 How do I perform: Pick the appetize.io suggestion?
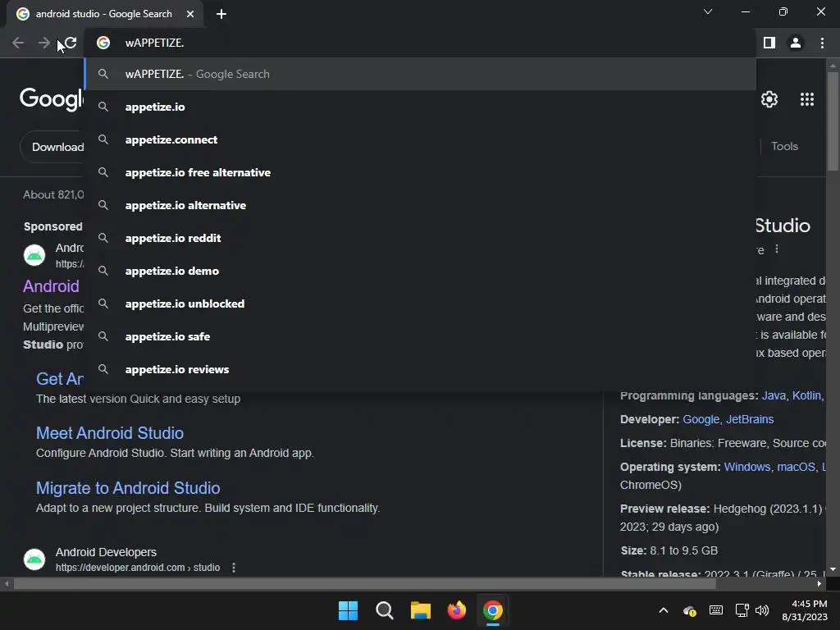[421, 107]
